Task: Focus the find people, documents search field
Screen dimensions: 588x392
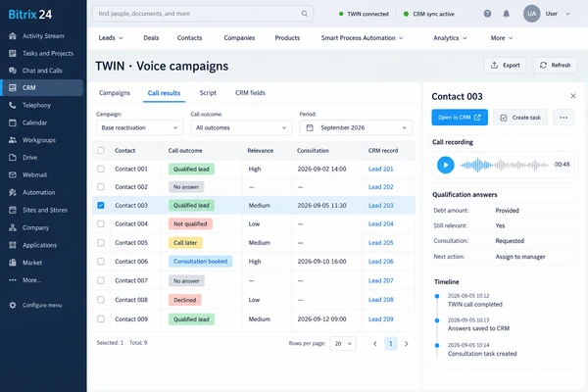Action: [203, 14]
